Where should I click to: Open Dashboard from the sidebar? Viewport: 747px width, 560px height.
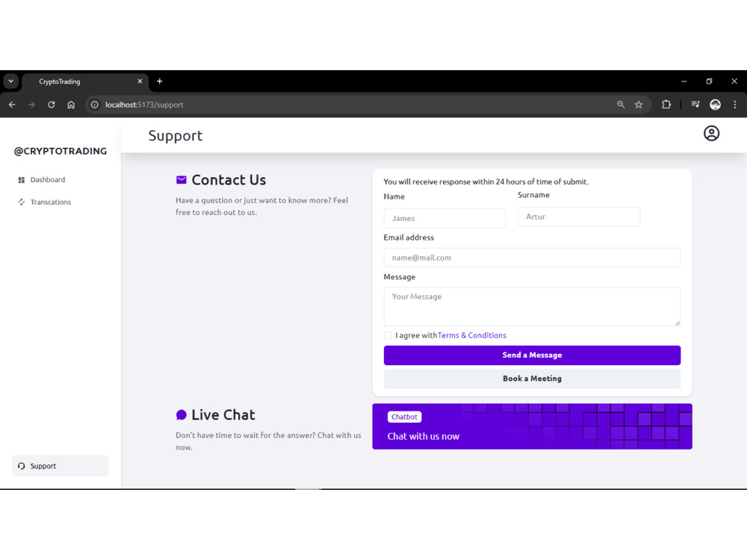(48, 180)
